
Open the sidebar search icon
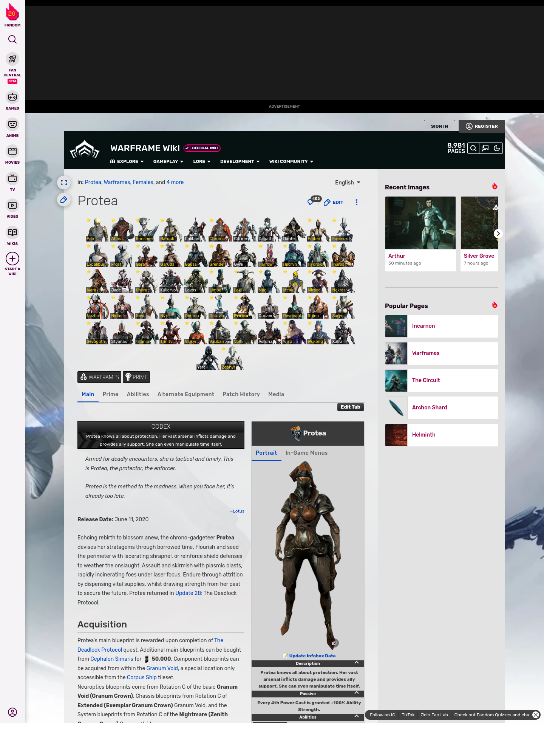[12, 39]
